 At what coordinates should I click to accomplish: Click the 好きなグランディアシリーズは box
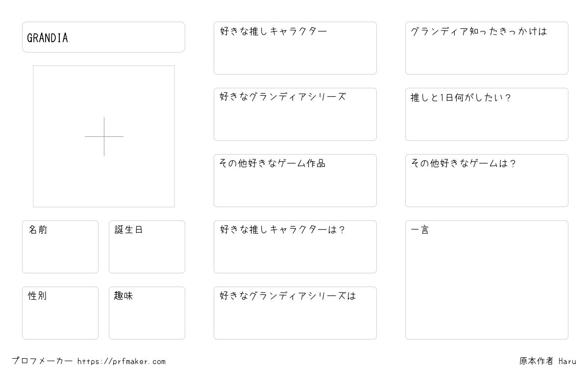pyautogui.click(x=295, y=313)
